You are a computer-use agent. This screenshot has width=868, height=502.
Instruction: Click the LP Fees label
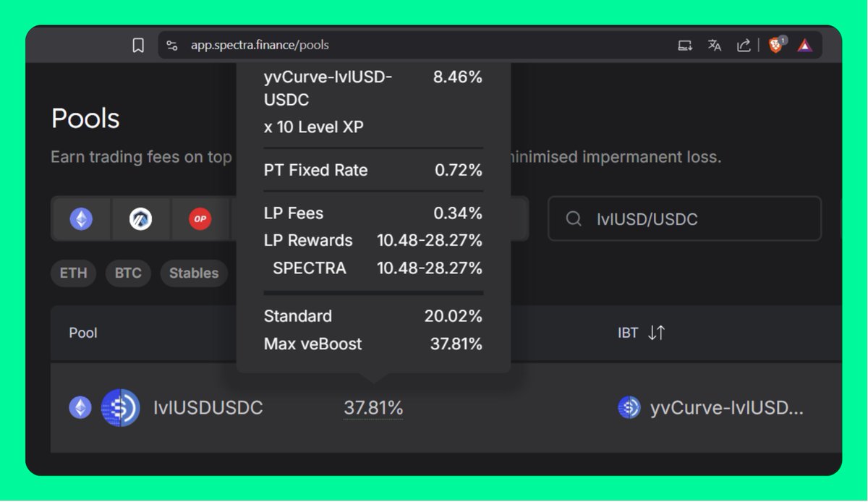pos(293,214)
